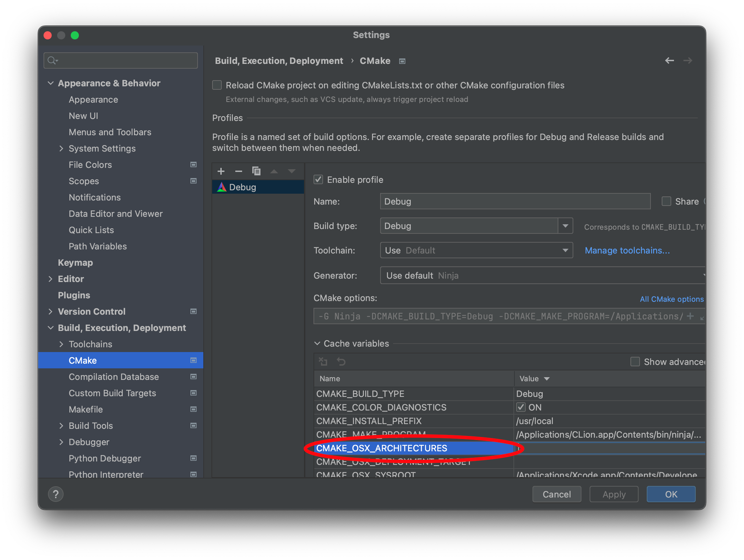Edit CMAKE_OSX_ARCHITECTURES value cell
The image size is (744, 560).
pyautogui.click(x=610, y=448)
